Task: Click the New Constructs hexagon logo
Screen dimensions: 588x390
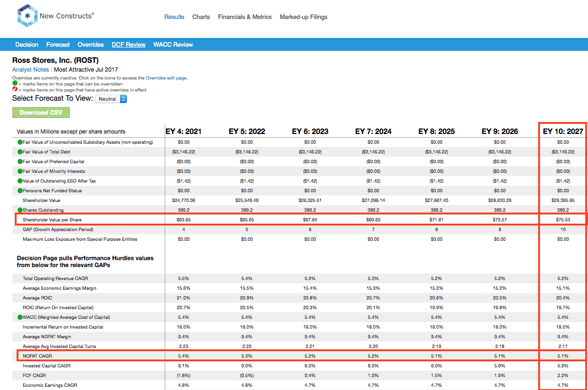Action: click(x=27, y=16)
